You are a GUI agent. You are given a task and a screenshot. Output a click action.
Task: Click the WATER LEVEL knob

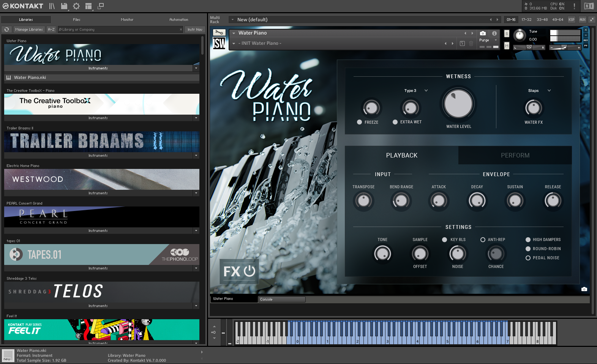pyautogui.click(x=458, y=104)
